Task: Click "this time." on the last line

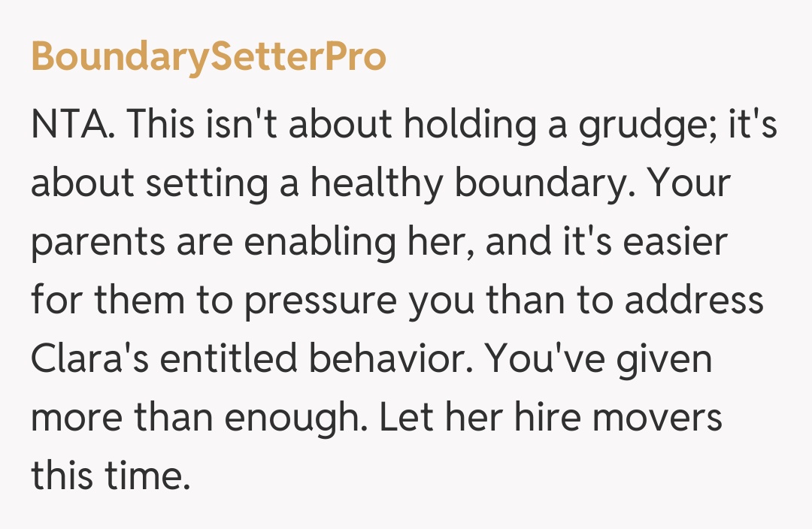Action: coord(110,477)
